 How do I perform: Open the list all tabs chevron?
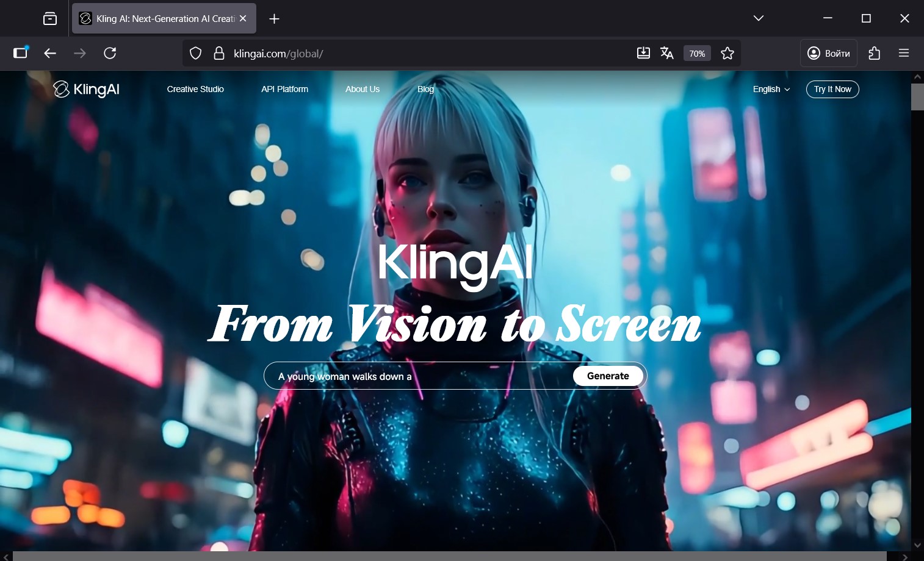point(758,18)
